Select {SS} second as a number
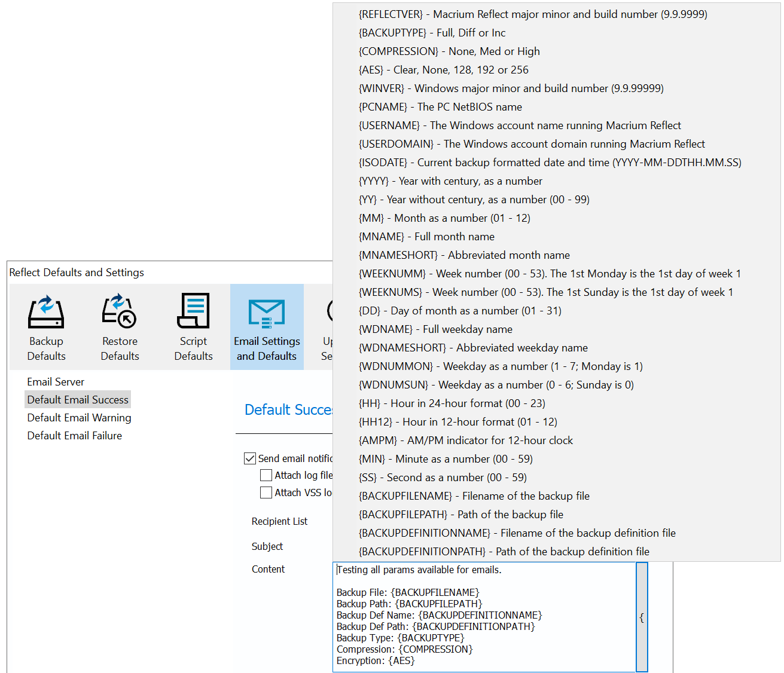The height and width of the screenshot is (673, 784). tap(556, 478)
